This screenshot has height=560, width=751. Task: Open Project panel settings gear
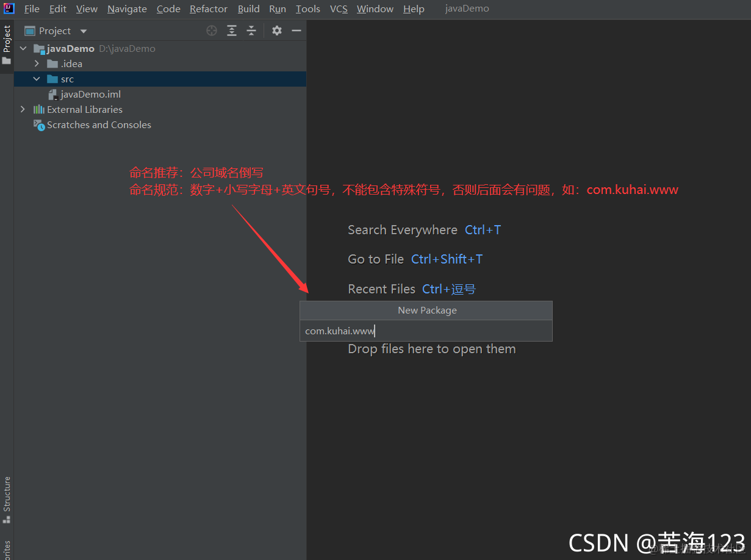click(x=277, y=31)
